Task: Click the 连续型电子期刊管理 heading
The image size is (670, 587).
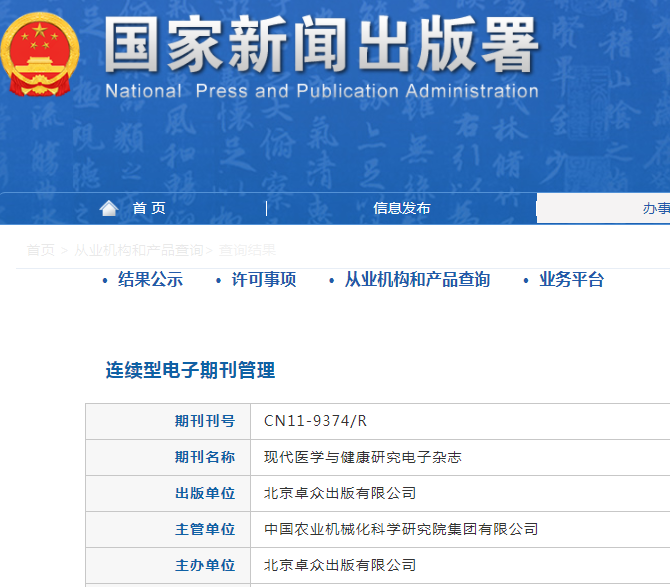Action: (190, 370)
